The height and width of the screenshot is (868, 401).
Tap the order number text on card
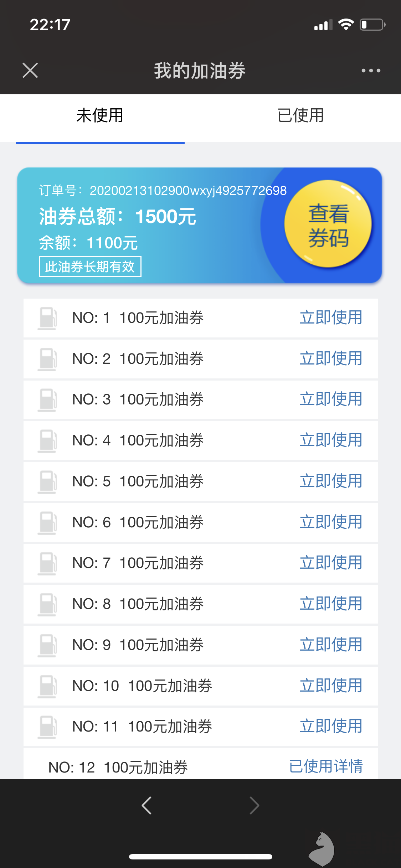click(163, 191)
